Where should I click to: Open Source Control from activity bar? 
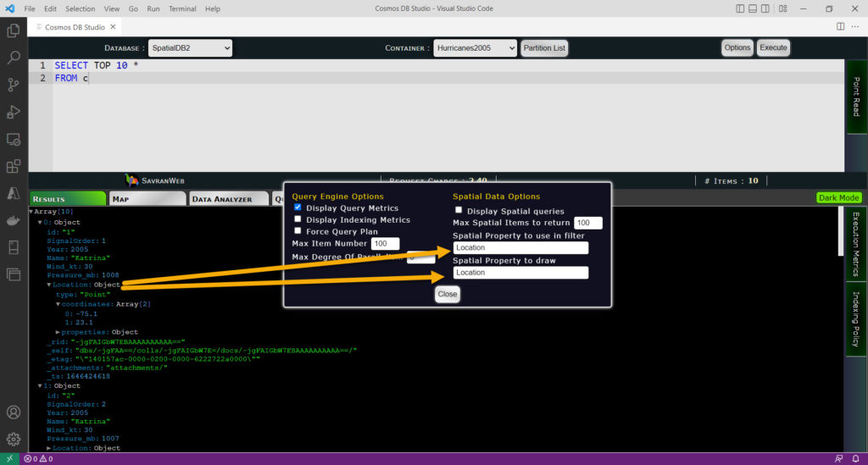coord(14,85)
